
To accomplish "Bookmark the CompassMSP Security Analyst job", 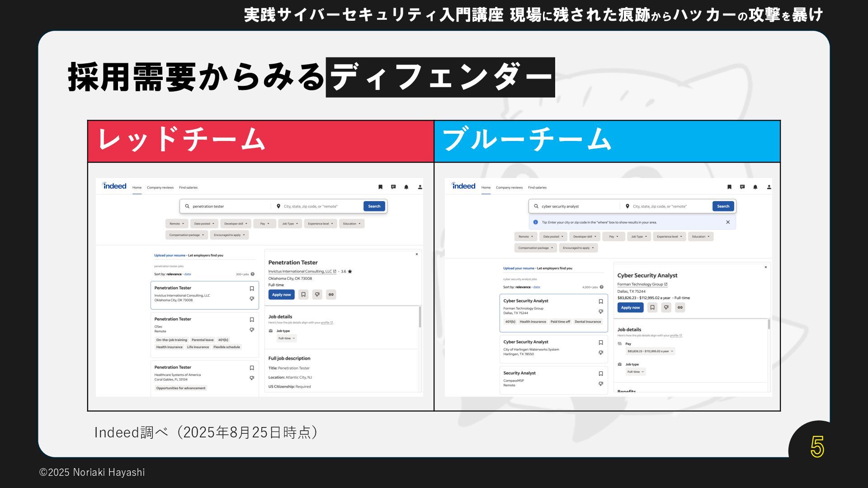I will coord(601,374).
